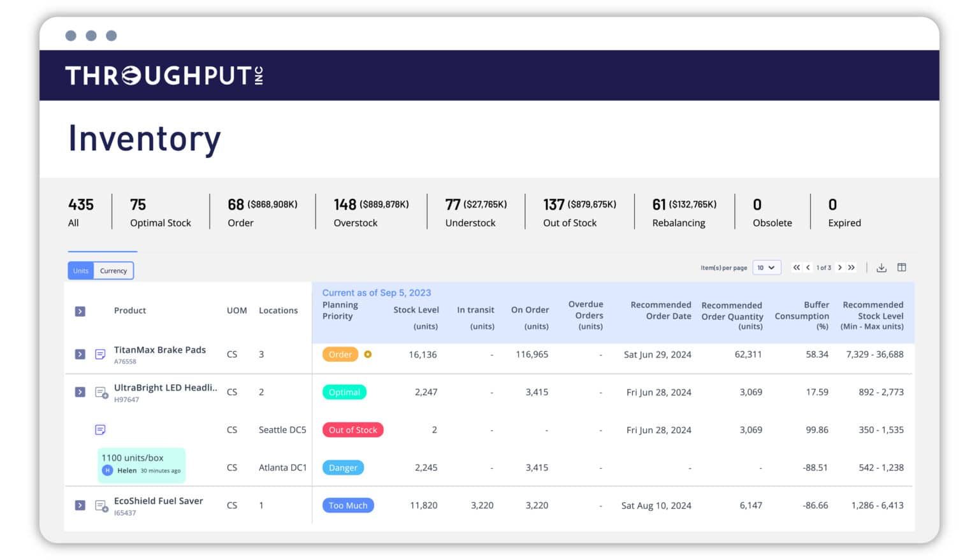Filter inventory by Optimal Stock
The width and height of the screenshot is (979, 560).
tap(160, 212)
